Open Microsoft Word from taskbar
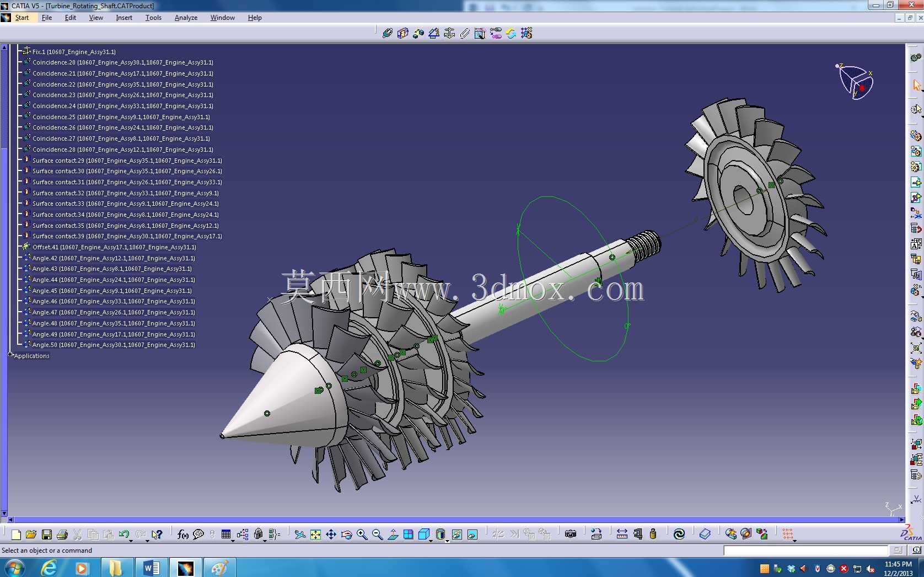Viewport: 924px width, 577px height. tap(151, 568)
